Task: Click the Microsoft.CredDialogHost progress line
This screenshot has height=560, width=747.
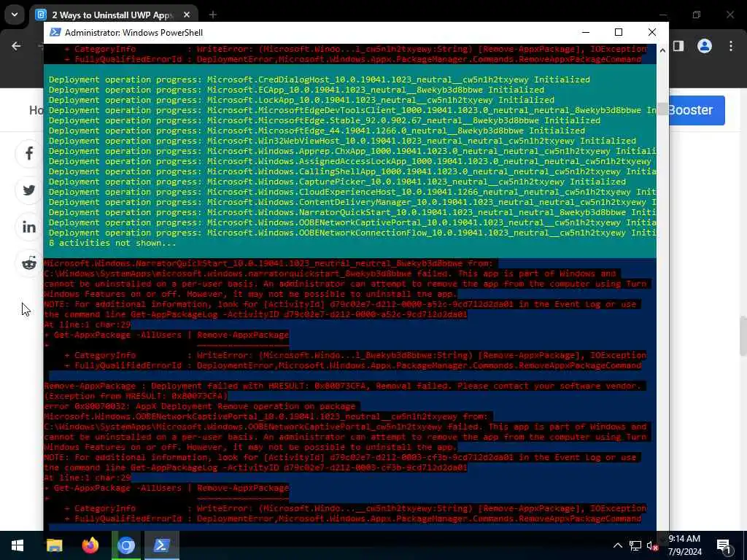Action: click(320, 79)
